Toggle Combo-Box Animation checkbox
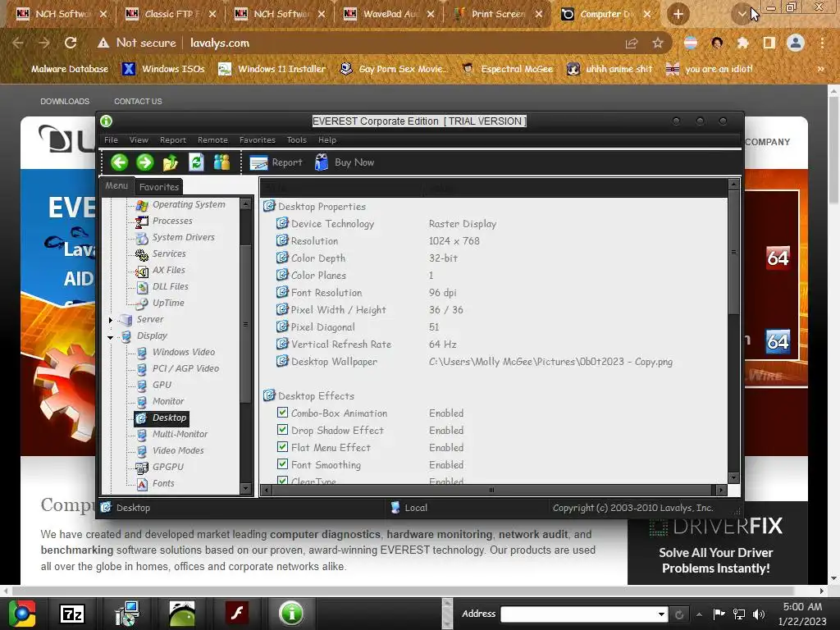 [x=282, y=413]
